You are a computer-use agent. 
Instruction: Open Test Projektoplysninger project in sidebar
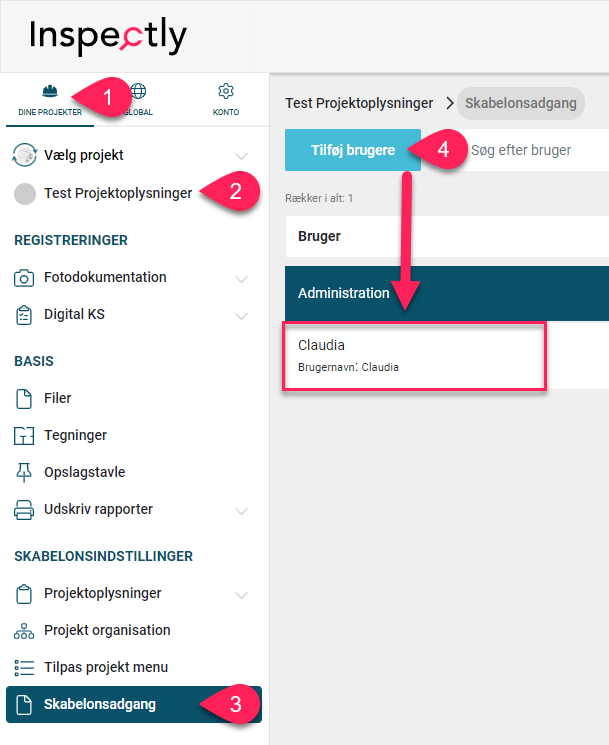[x=118, y=193]
